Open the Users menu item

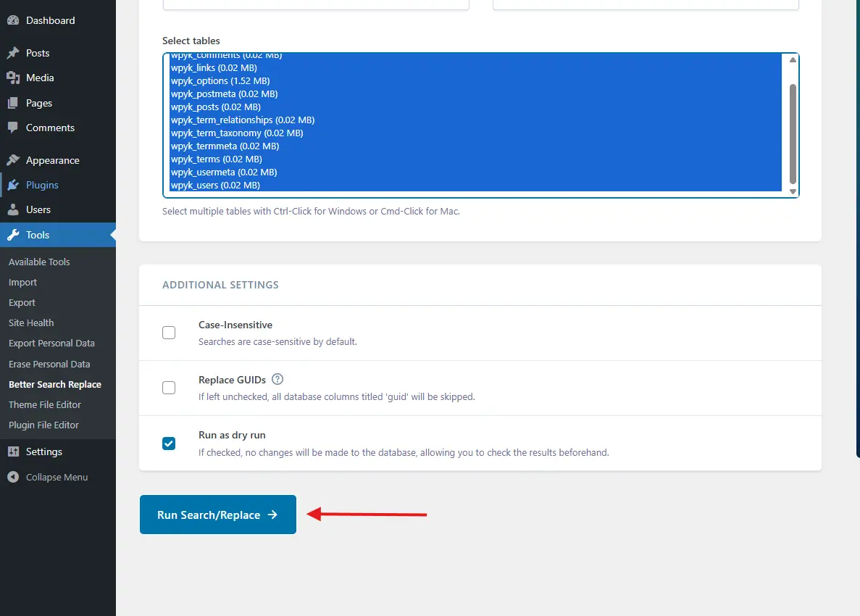pos(57,209)
